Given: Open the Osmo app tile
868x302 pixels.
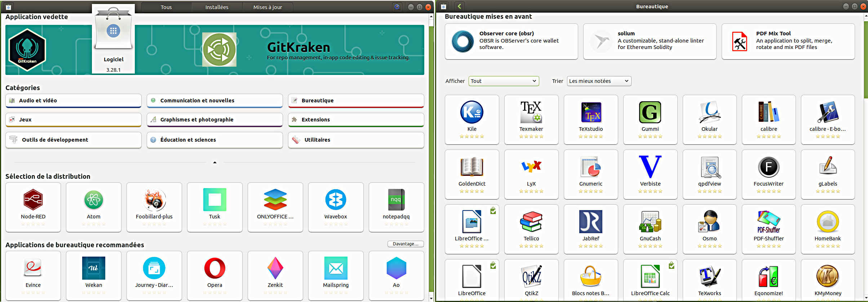Looking at the screenshot, I should click(x=709, y=229).
